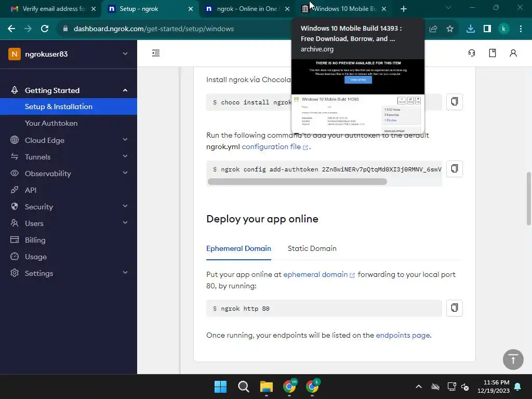Share this page icon in address bar
532x399 pixels.
433,29
